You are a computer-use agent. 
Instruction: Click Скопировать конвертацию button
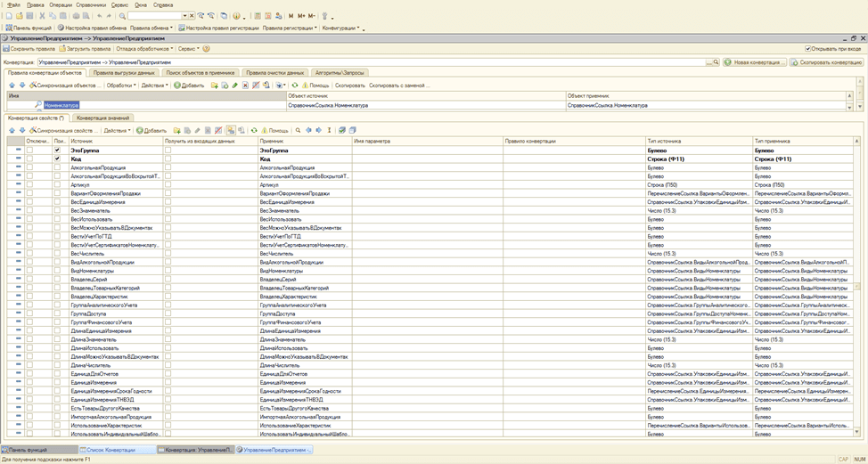pyautogui.click(x=826, y=62)
